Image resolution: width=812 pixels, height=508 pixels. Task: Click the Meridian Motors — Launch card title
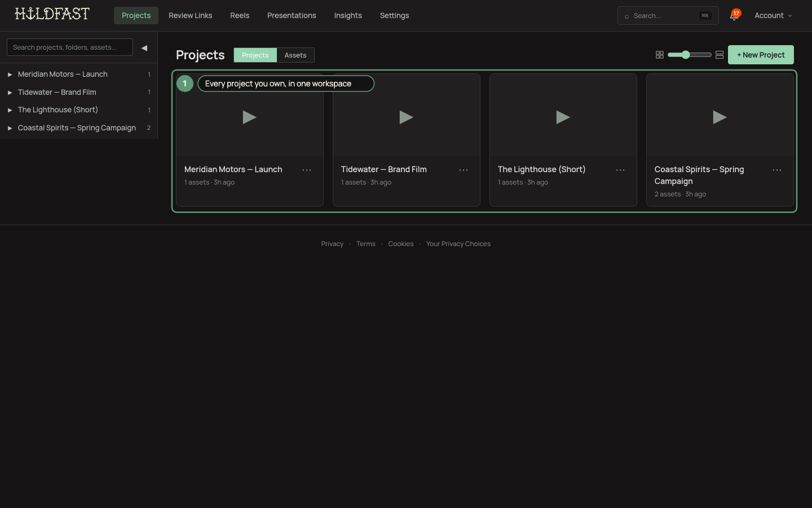tap(233, 169)
